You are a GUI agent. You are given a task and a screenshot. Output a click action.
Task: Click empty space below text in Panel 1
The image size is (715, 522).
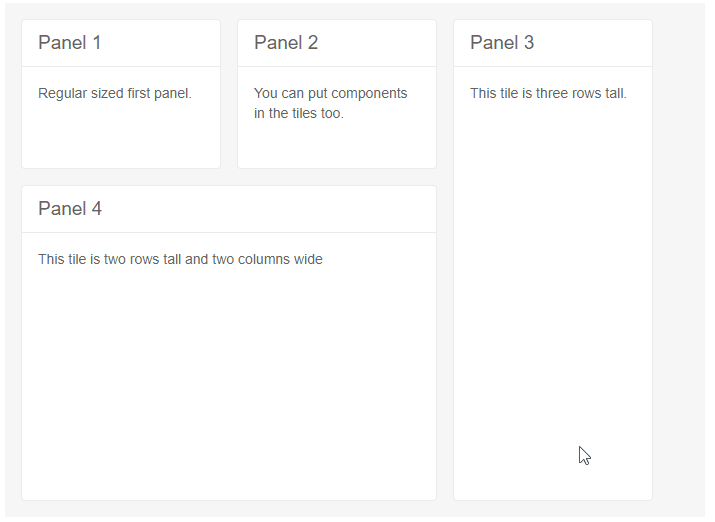(x=120, y=138)
